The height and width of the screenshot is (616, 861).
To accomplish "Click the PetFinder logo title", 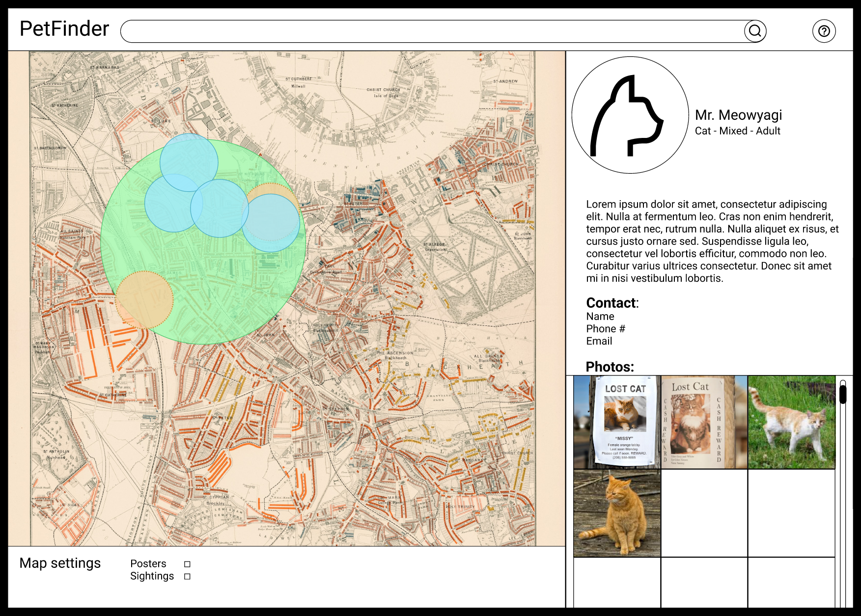I will (x=64, y=29).
